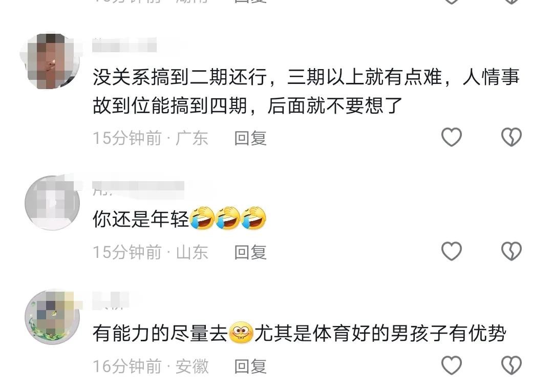Tap broken heart on 山东 comment
This screenshot has width=553, height=392.
pyautogui.click(x=512, y=251)
